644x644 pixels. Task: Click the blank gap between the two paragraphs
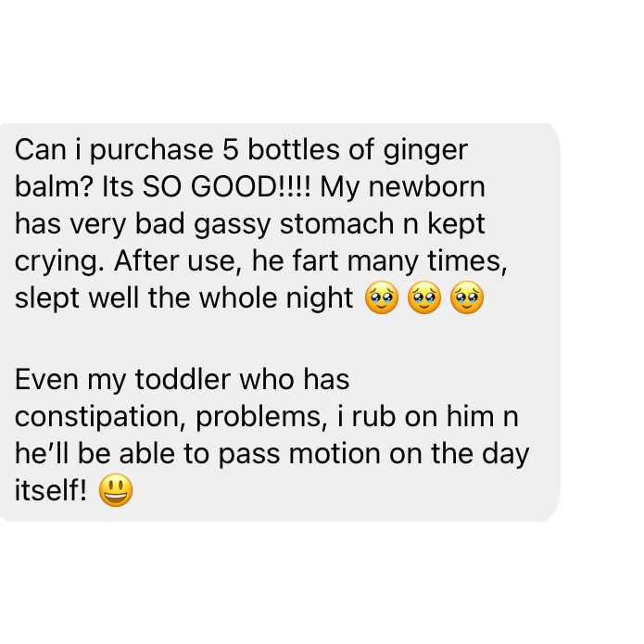[x=279, y=339]
